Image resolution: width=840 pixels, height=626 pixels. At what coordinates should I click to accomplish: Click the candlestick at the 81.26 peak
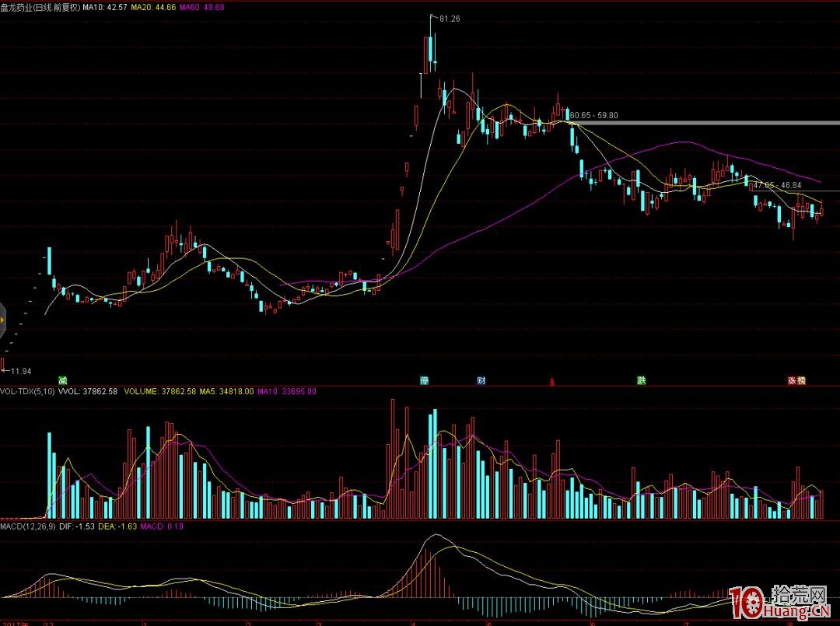pos(431,44)
